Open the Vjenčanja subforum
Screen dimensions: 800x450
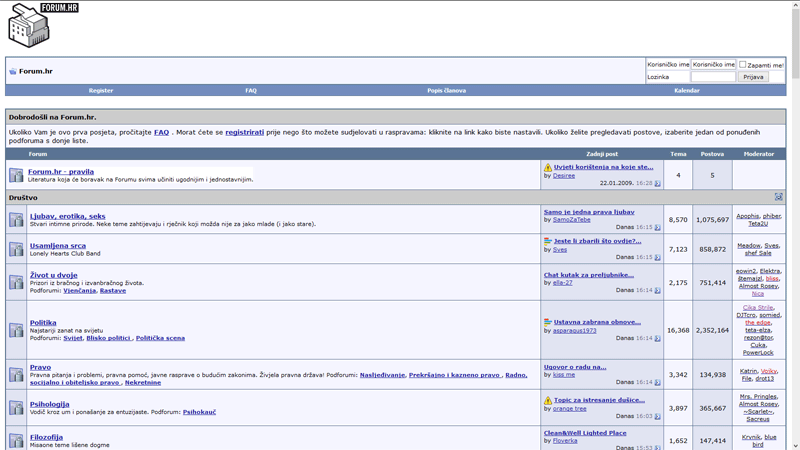click(x=80, y=290)
